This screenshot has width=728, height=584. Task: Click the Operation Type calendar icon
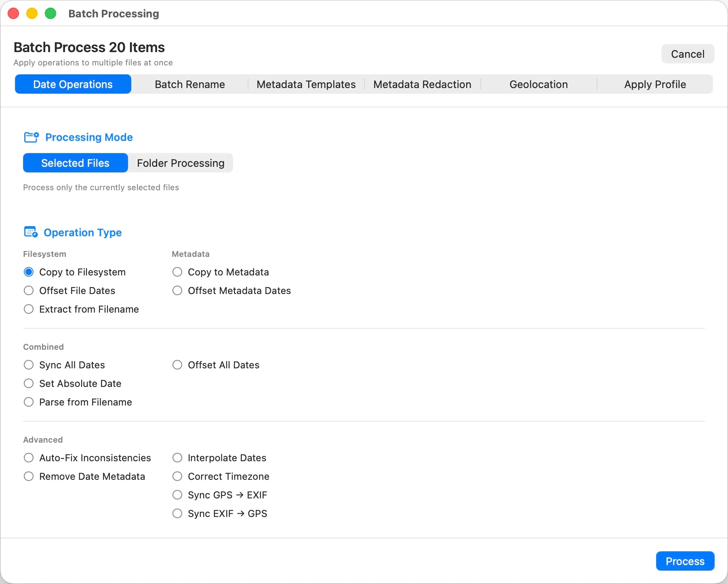[x=31, y=232]
